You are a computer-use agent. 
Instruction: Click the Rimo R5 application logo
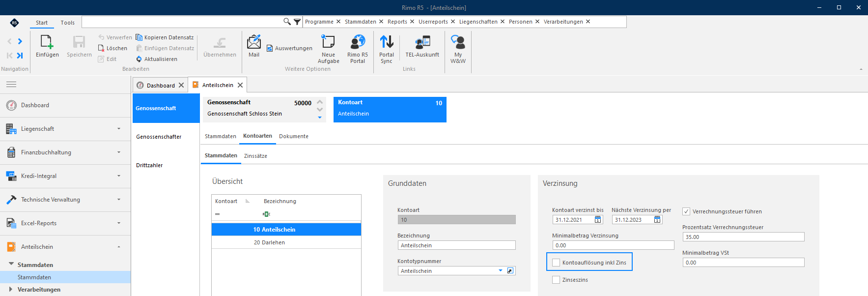(14, 23)
